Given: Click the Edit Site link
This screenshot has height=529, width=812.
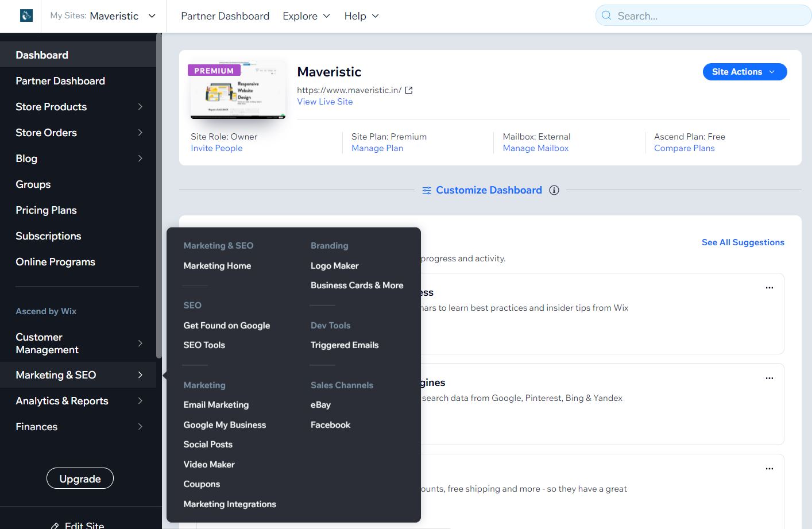Looking at the screenshot, I should (x=84, y=525).
